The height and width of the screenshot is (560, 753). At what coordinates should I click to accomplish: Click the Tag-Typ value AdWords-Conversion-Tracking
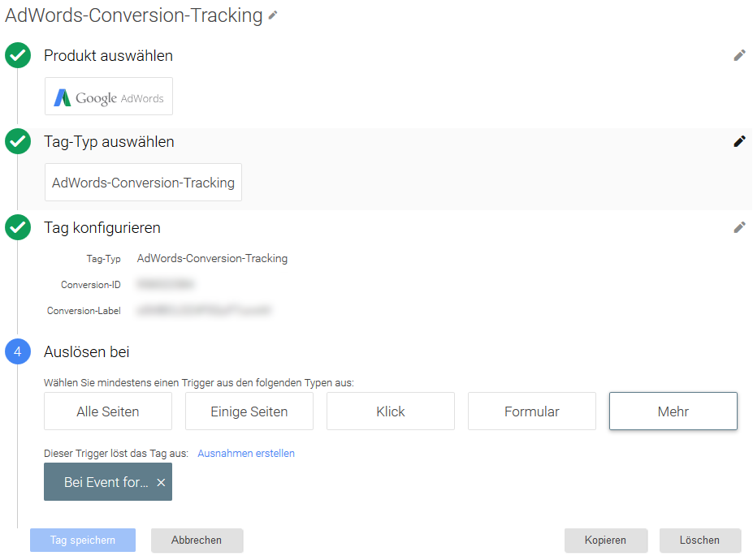pyautogui.click(x=212, y=259)
